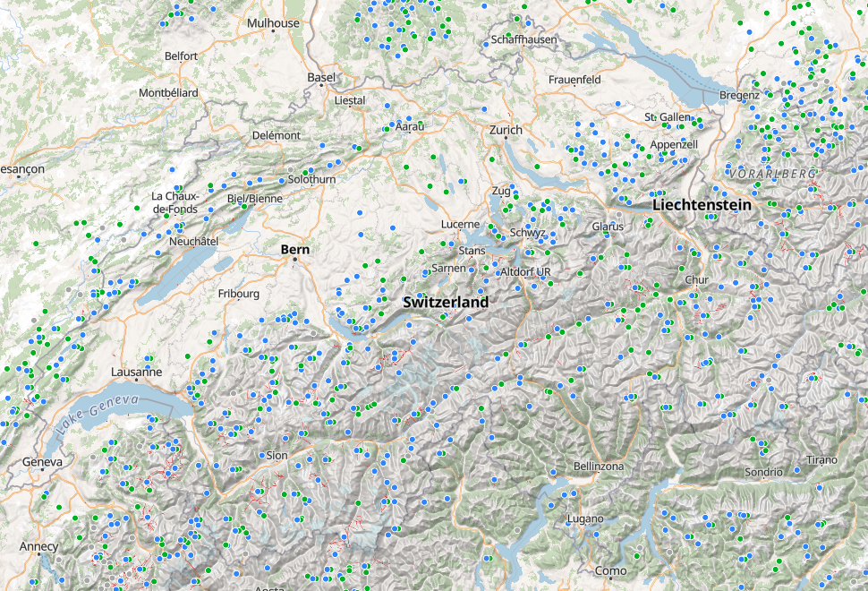
Task: Select the Sarnen label
Action: (448, 268)
